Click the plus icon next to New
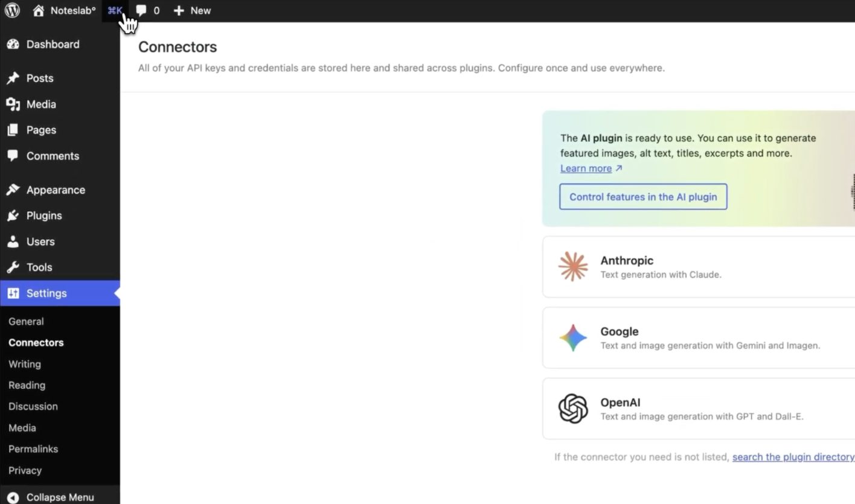Image resolution: width=855 pixels, height=504 pixels. pos(179,10)
